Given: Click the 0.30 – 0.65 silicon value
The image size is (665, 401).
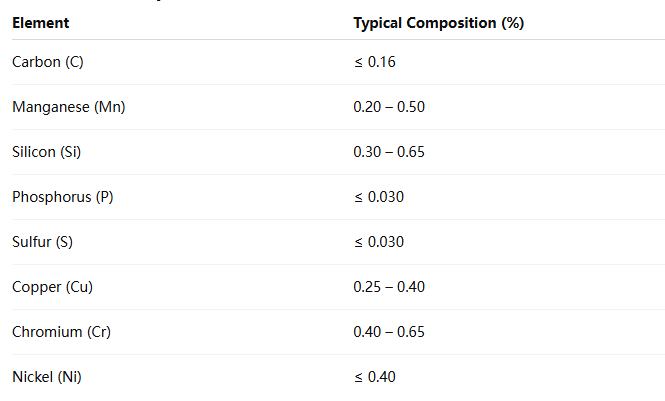Looking at the screenshot, I should click(389, 152).
